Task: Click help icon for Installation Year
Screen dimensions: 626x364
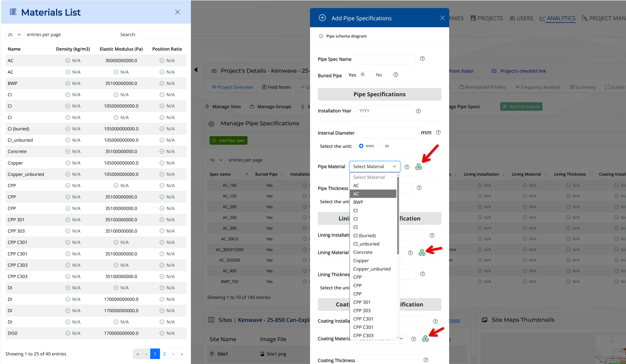Action: point(418,111)
